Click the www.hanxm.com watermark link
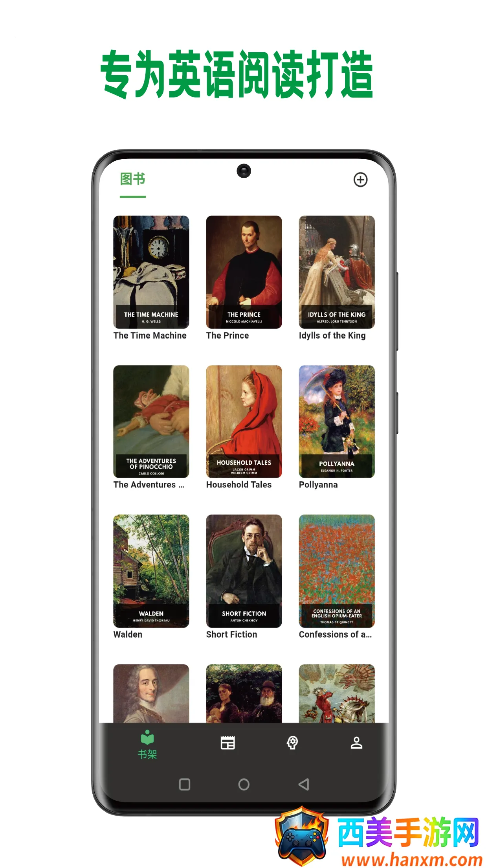 click(412, 859)
